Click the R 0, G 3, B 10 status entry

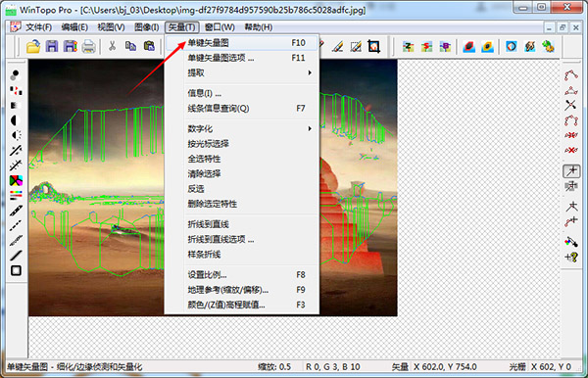[x=332, y=367]
